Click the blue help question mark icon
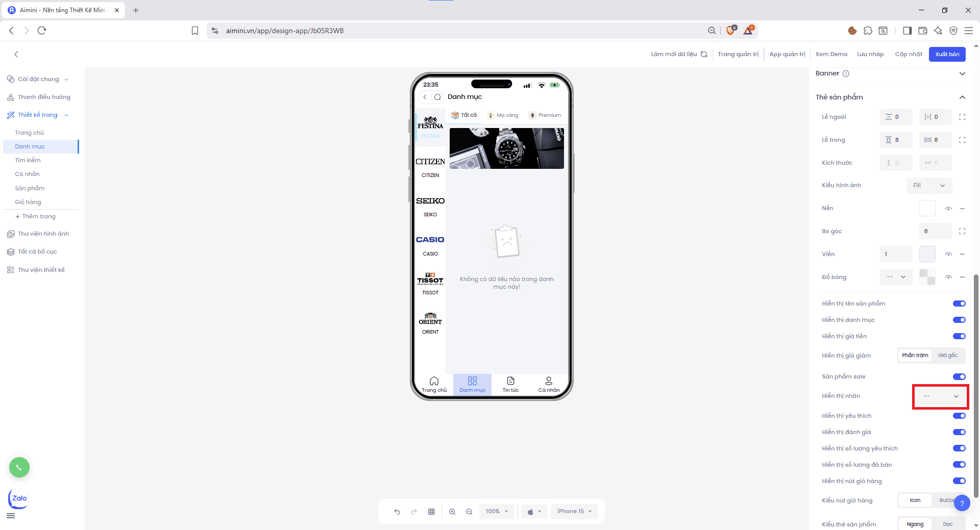980x530 pixels. 962,503
